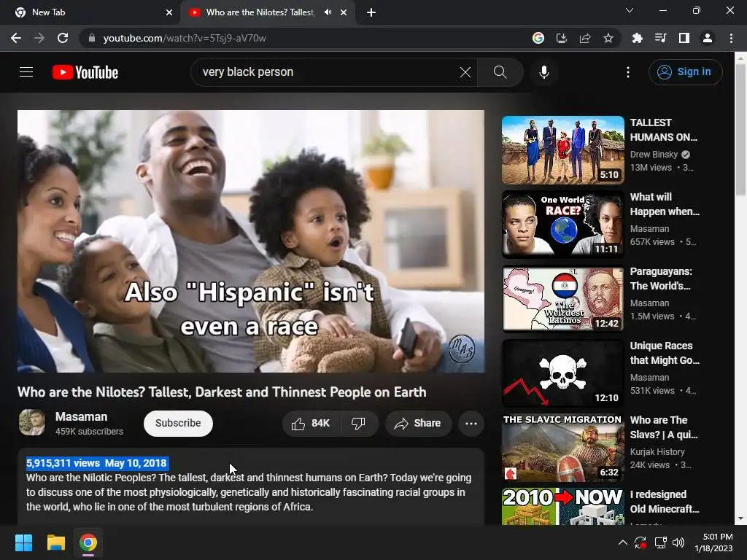Dislike the video with thumbs down
The height and width of the screenshot is (560, 747).
point(359,424)
